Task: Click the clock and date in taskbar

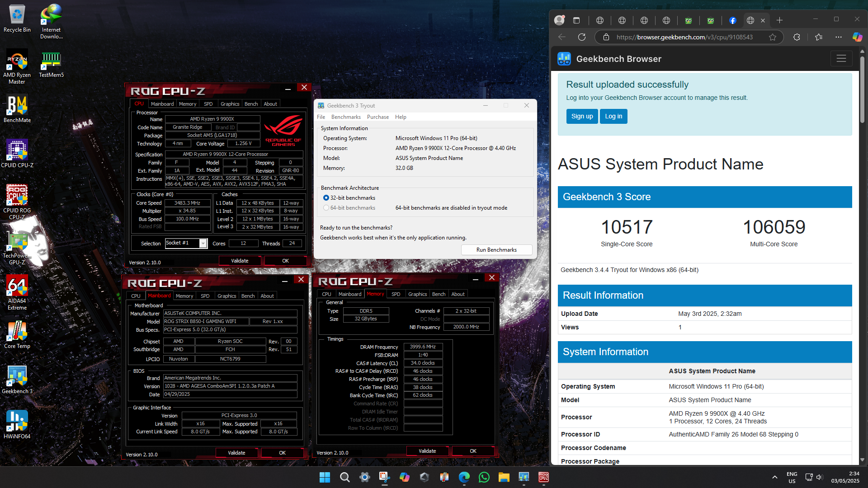Action: point(845,477)
